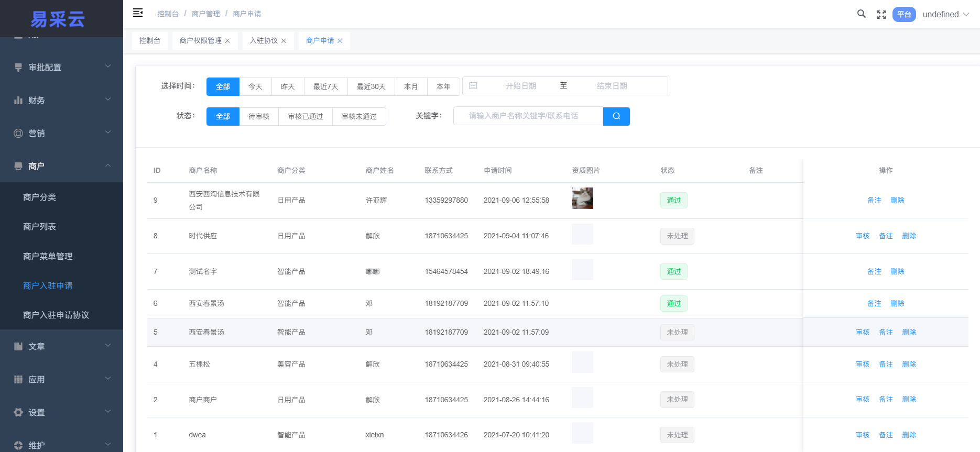The height and width of the screenshot is (452, 980).
Task: Switch to the 控制台 tab
Action: pos(150,41)
